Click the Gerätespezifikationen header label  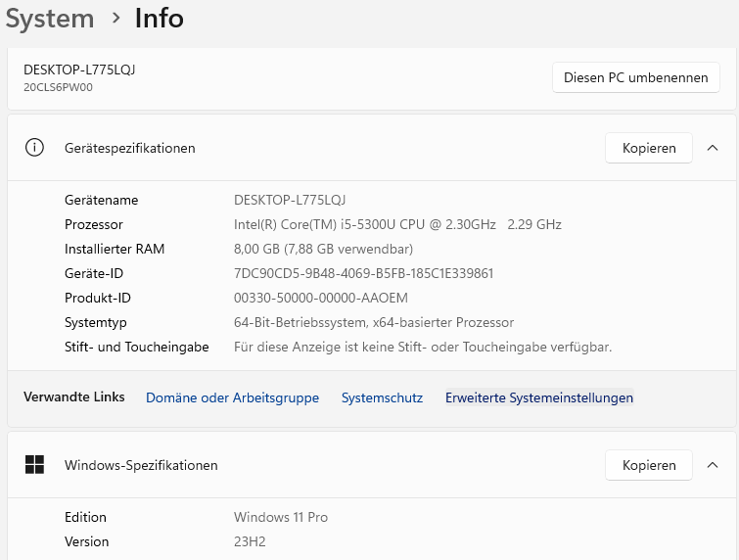click(129, 148)
